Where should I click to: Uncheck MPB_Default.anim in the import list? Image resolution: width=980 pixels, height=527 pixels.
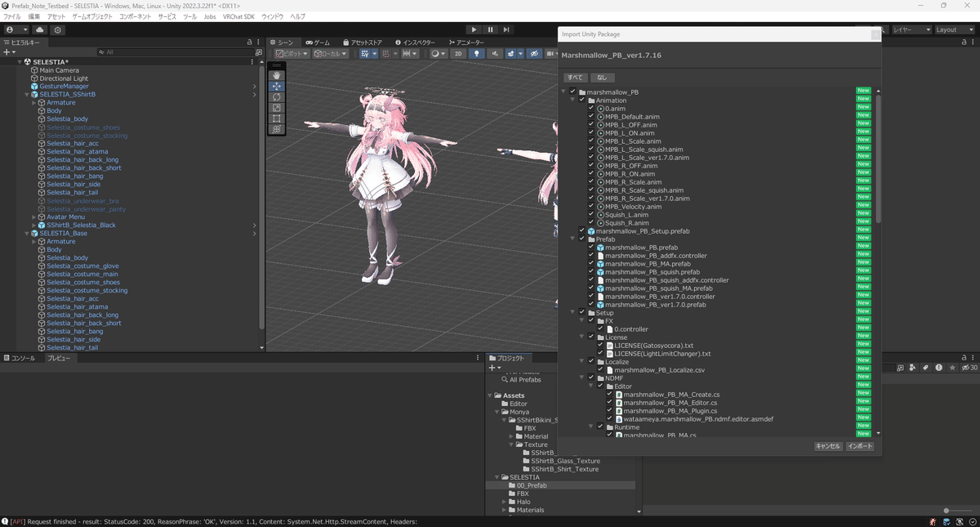pos(590,115)
